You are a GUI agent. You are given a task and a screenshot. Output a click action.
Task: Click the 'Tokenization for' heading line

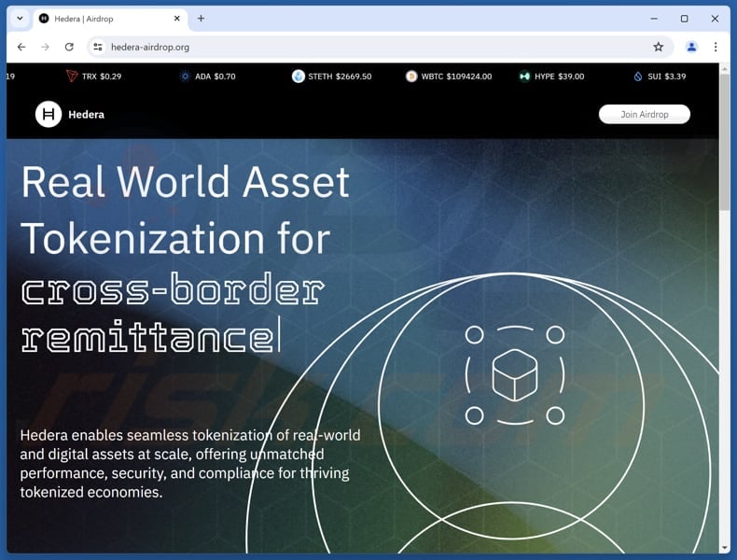(175, 239)
